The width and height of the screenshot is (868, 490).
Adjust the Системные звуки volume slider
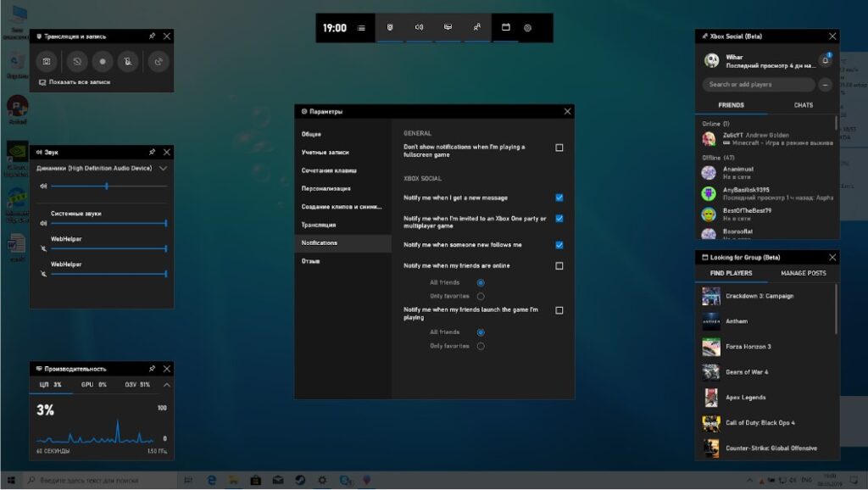109,223
